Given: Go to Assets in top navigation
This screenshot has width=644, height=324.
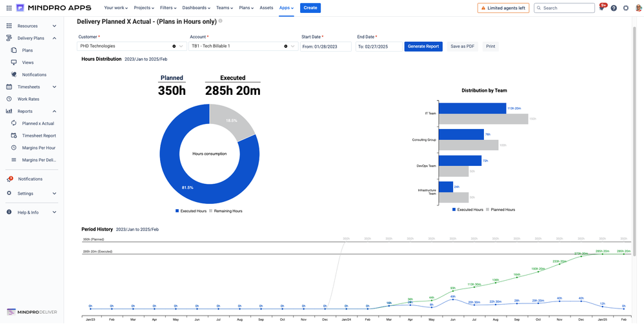Looking at the screenshot, I should (266, 8).
